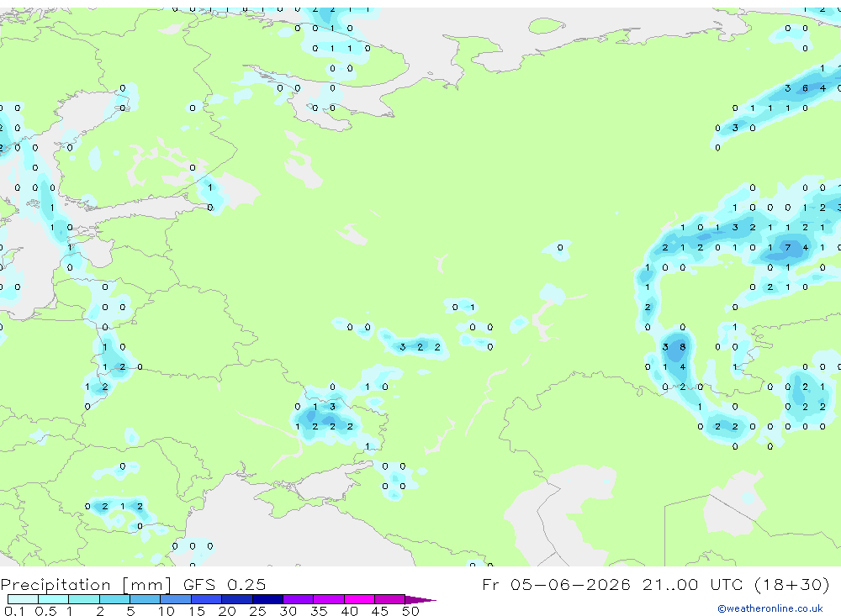Click the precipitation value '7' on the map
The height and width of the screenshot is (616, 841).
[x=787, y=248]
